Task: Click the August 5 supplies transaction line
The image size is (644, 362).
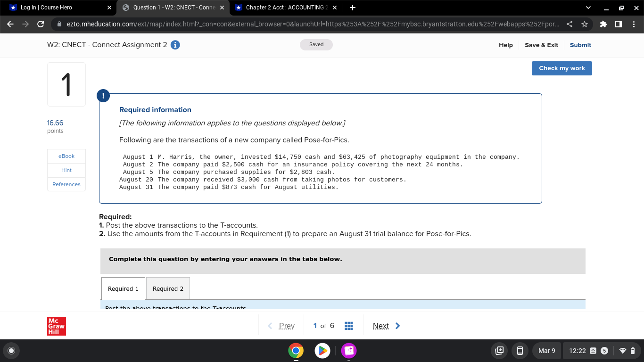Action: tap(229, 172)
